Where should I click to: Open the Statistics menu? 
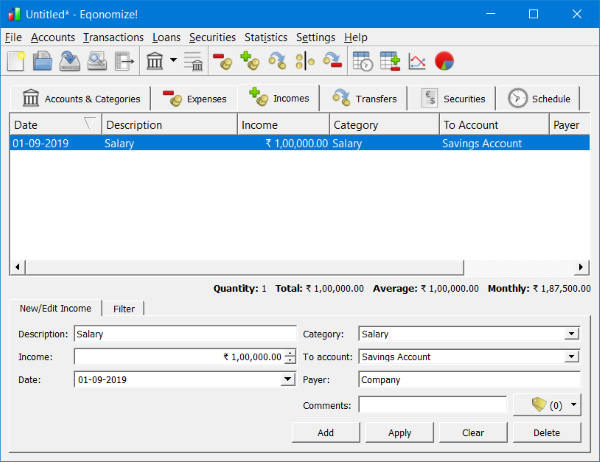[265, 37]
